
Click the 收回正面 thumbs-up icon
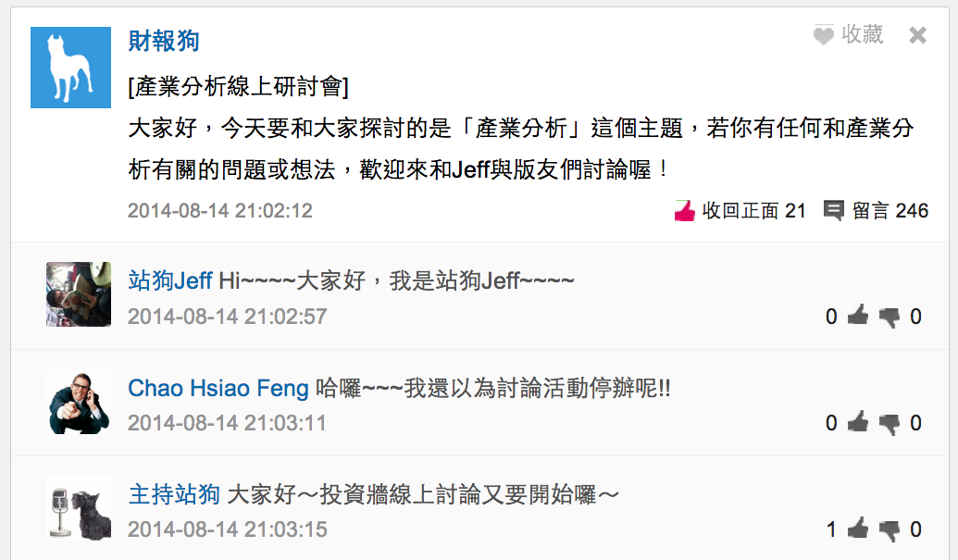coord(684,211)
